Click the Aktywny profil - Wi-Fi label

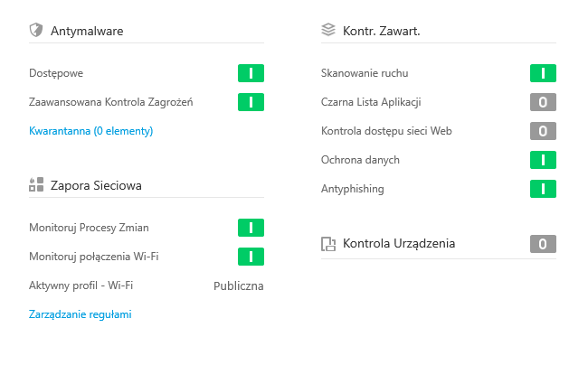[x=81, y=285]
